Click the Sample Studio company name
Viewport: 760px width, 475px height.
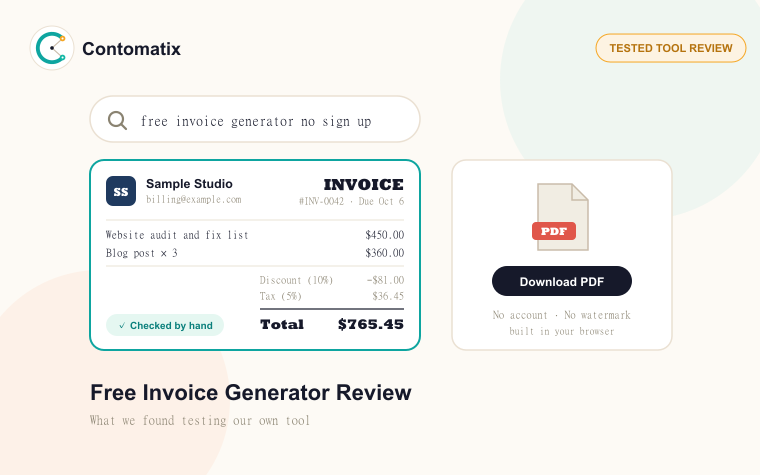(189, 184)
